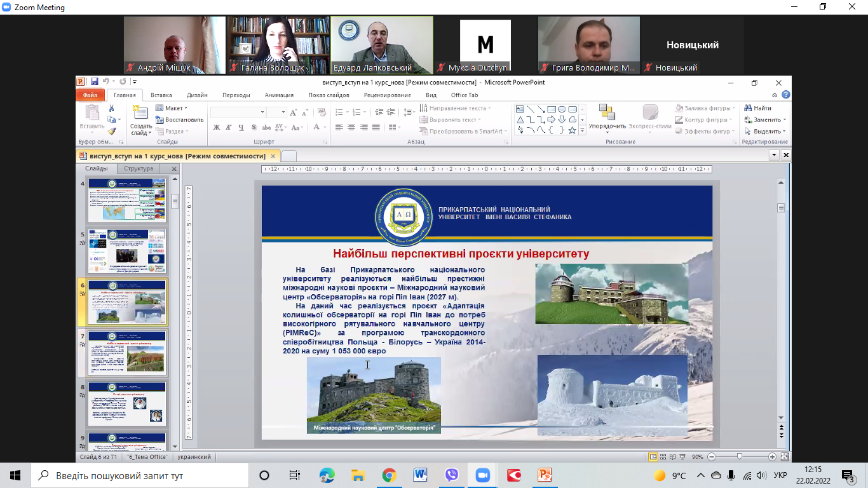Screen dimensions: 868x488
Task: Select slide 7 thumbnail in slides panel
Action: pos(127,351)
